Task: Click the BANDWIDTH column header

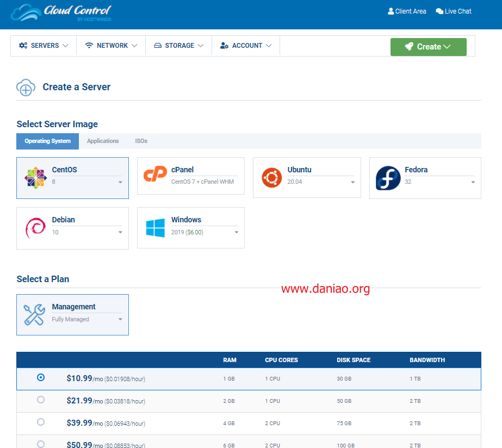Action: pyautogui.click(x=427, y=360)
